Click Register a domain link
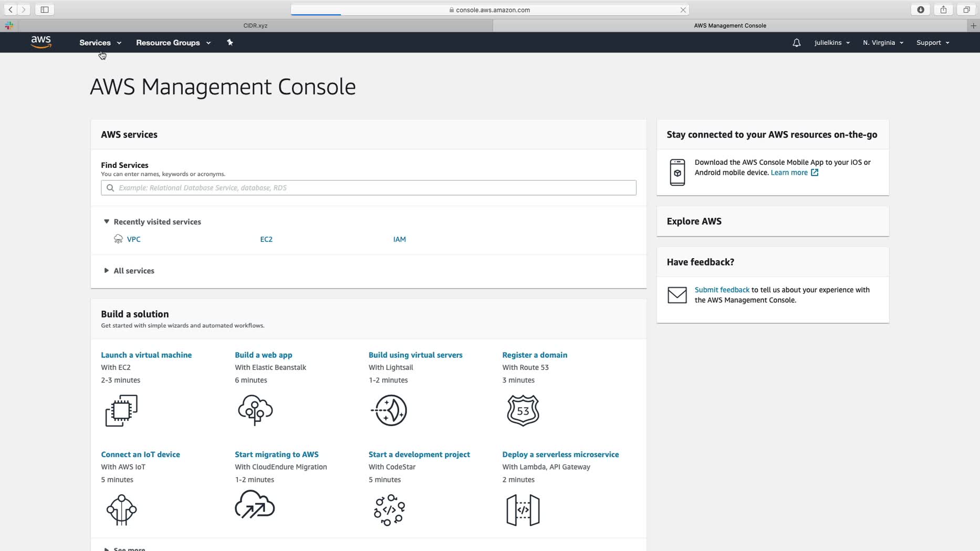Screen dimensions: 980x551 tap(535, 355)
